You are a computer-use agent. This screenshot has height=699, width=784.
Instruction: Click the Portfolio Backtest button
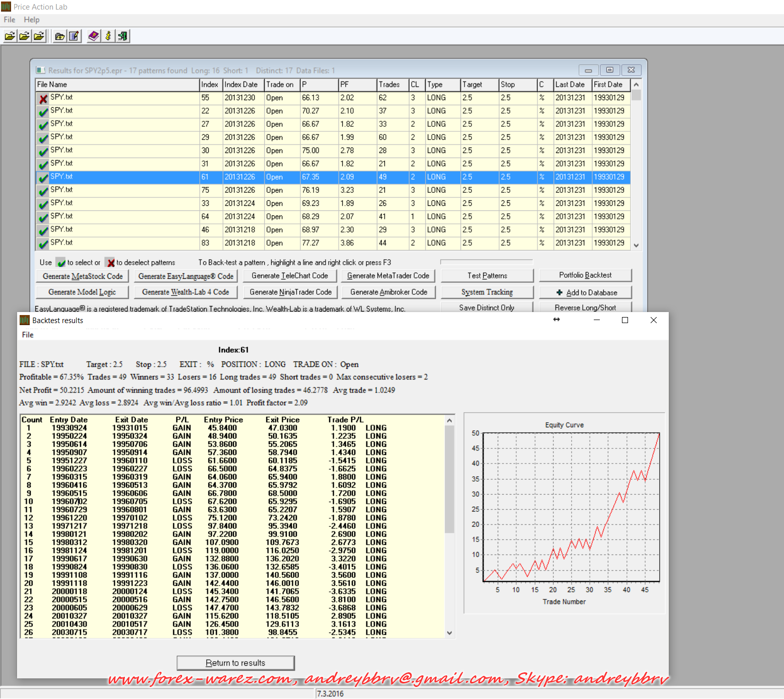coord(585,275)
